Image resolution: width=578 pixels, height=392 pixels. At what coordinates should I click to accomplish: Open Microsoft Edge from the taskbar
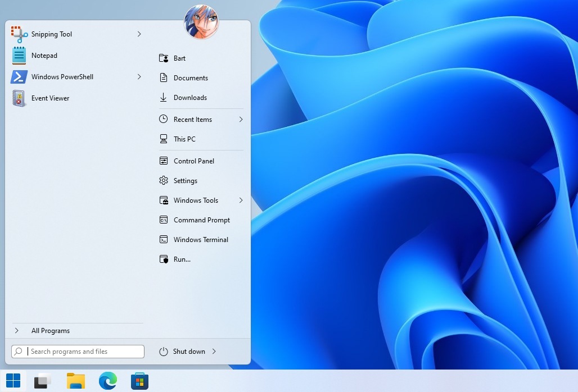click(107, 381)
